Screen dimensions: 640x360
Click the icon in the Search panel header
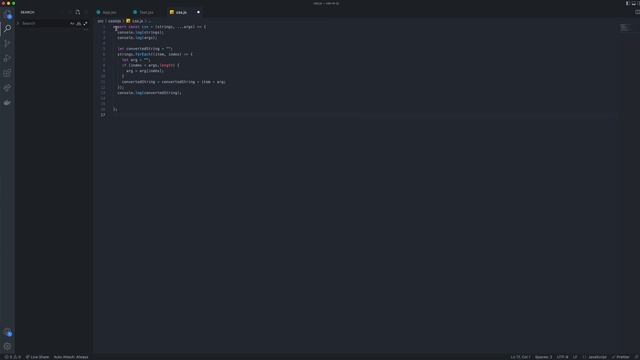tap(78, 12)
